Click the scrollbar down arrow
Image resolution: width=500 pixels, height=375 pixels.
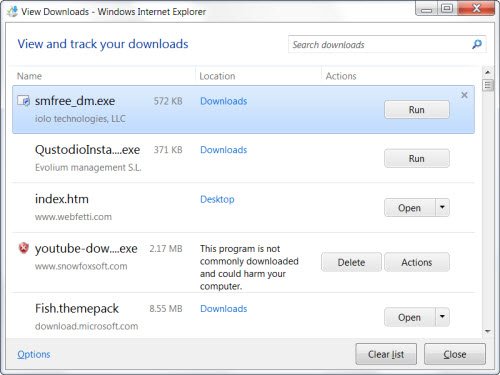pos(488,331)
